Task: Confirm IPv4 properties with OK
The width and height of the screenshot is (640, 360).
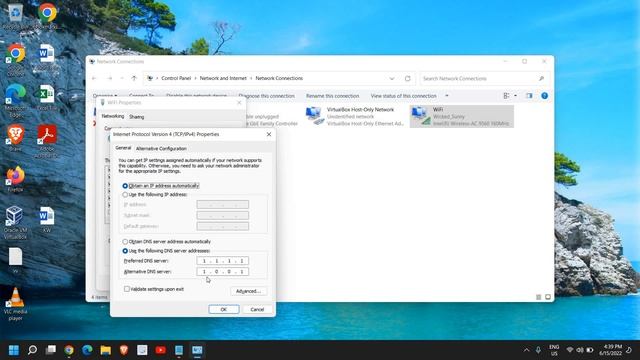Action: [x=224, y=309]
